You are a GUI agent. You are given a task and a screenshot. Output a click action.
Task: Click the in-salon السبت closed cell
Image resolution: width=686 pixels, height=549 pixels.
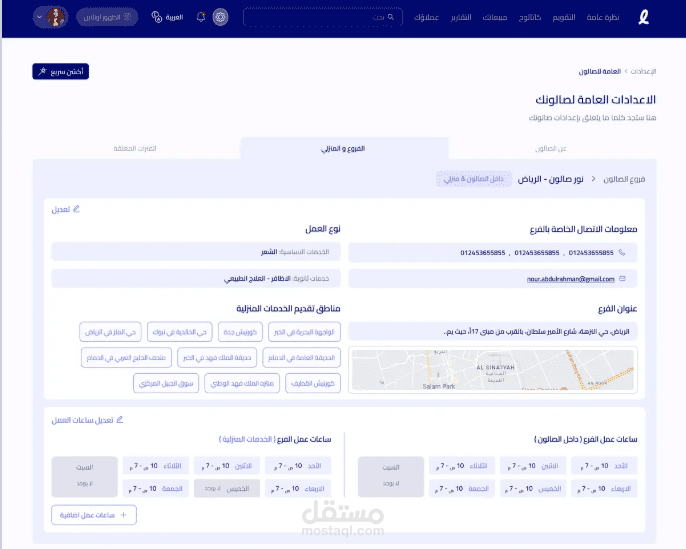pos(391,477)
